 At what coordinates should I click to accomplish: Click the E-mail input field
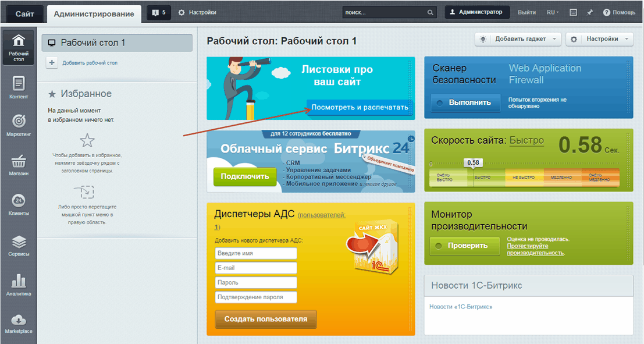pyautogui.click(x=256, y=268)
